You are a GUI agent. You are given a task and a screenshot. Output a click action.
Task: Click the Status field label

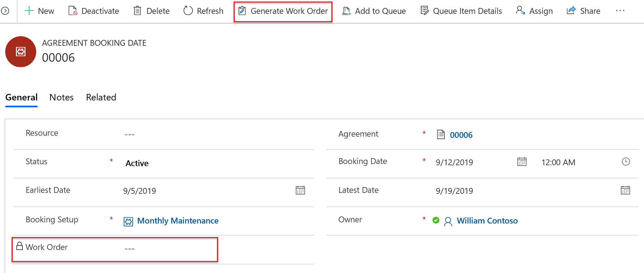(36, 162)
